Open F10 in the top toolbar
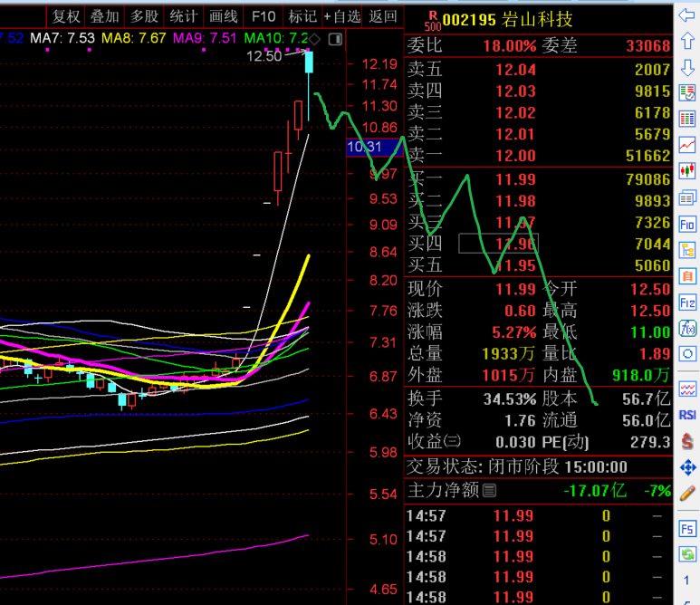 [x=264, y=16]
